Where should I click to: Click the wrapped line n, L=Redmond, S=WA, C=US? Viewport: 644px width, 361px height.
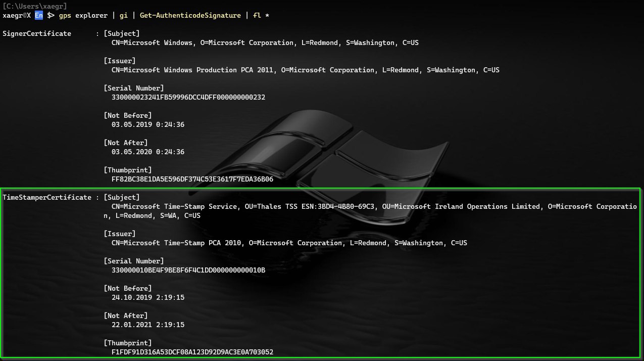click(x=152, y=215)
